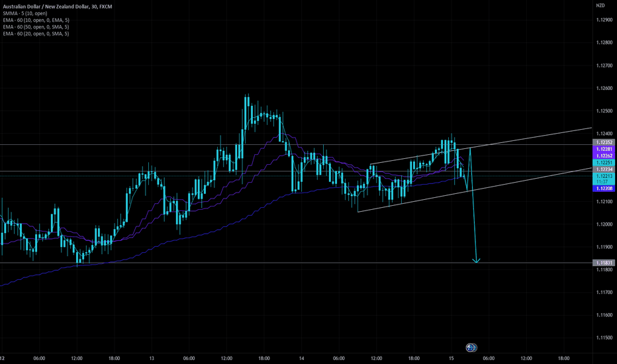This screenshot has height=364, width=617.
Task: Click the gray 1.12234 price tag
Action: coord(604,169)
